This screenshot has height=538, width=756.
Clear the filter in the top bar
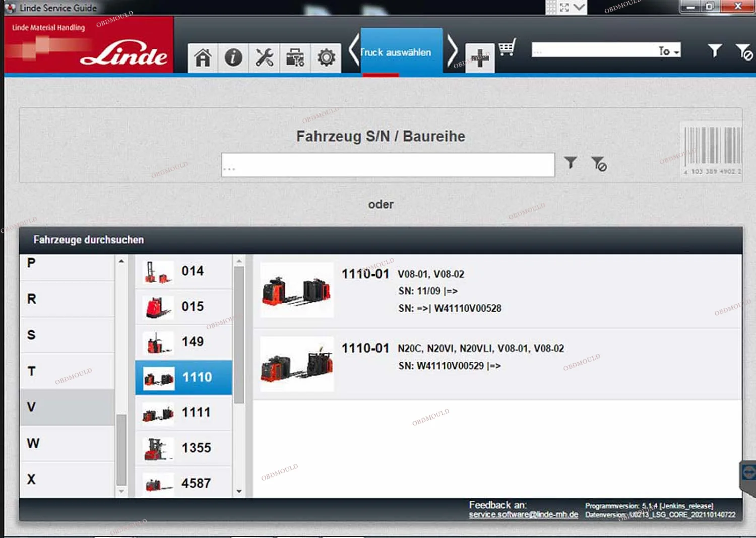744,51
